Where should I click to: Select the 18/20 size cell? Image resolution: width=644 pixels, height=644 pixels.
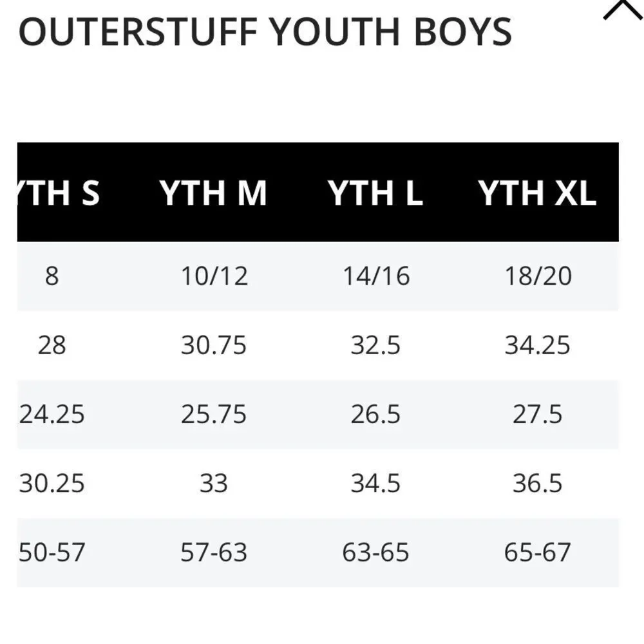(538, 276)
